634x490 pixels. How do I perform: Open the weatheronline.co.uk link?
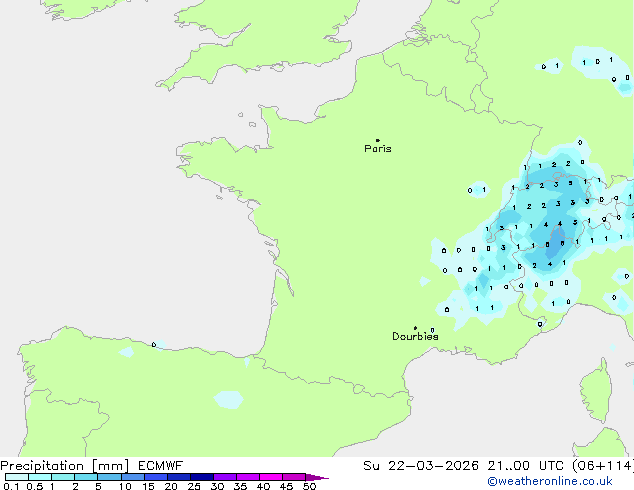[550, 481]
